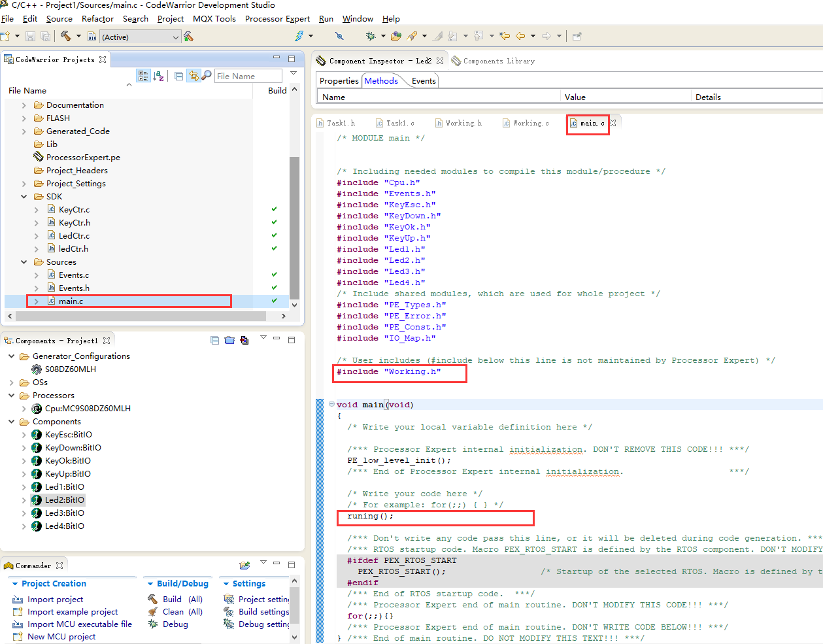823x644 pixels.
Task: Collapse the SDK folder
Action: point(24,197)
